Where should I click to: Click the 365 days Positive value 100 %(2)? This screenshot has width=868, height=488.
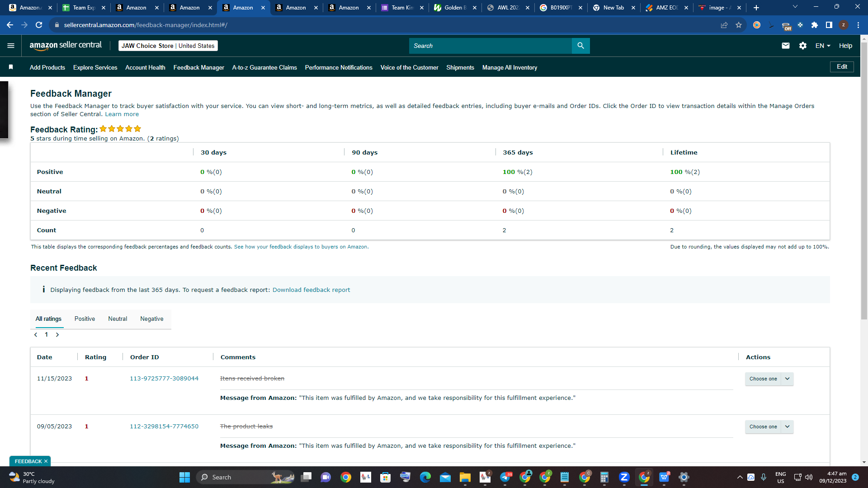517,172
